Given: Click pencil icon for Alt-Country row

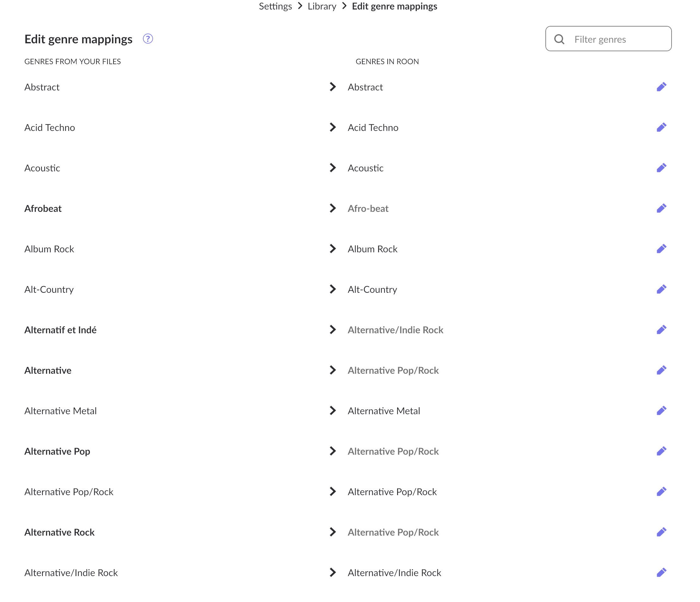Looking at the screenshot, I should point(661,289).
